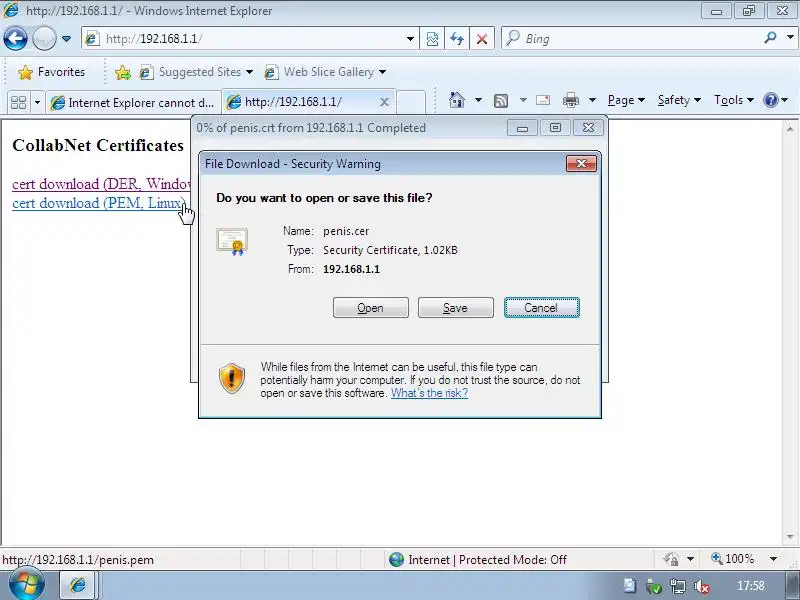Click the search magnifier button

[x=770, y=38]
